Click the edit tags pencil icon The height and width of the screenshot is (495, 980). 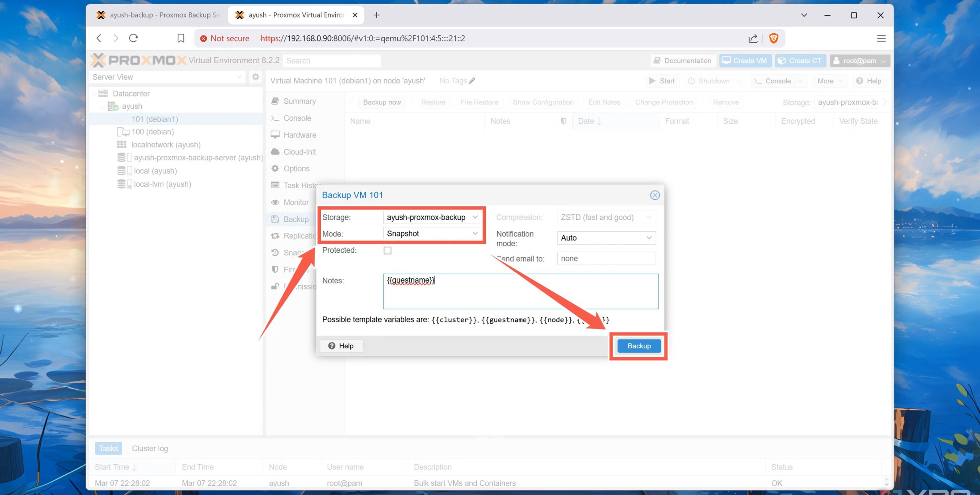click(472, 81)
